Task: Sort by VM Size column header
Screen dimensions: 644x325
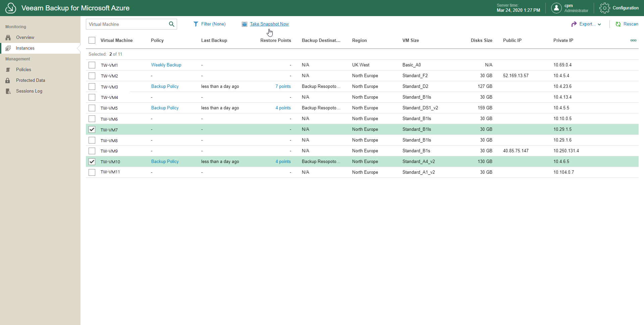Action: pyautogui.click(x=411, y=40)
